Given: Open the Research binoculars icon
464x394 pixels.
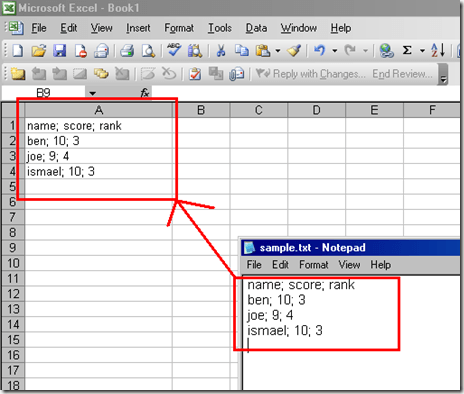Looking at the screenshot, I should point(195,51).
